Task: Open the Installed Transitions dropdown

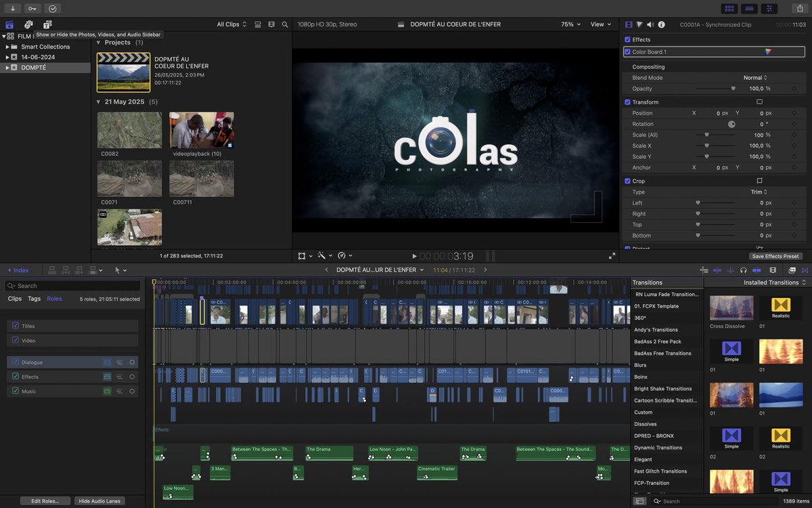Action: [x=775, y=282]
